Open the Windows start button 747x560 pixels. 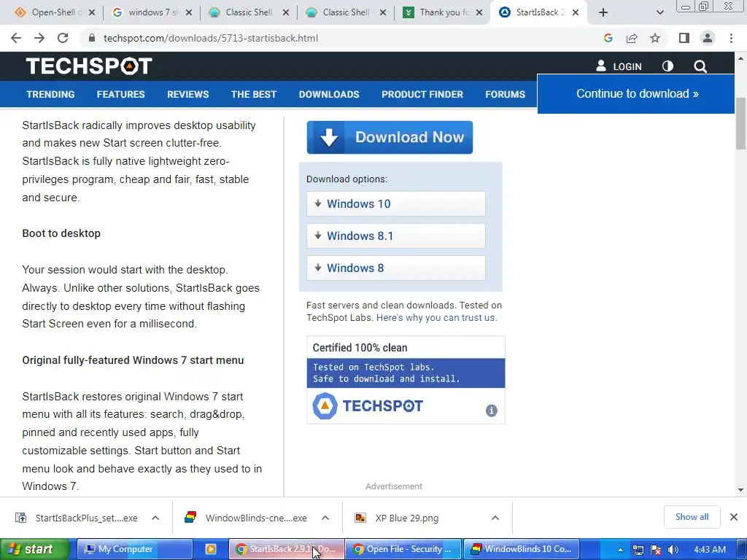[x=35, y=549]
